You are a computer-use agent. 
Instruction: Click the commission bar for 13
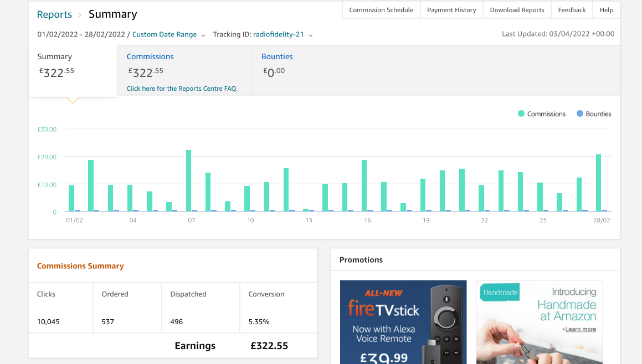click(x=306, y=210)
